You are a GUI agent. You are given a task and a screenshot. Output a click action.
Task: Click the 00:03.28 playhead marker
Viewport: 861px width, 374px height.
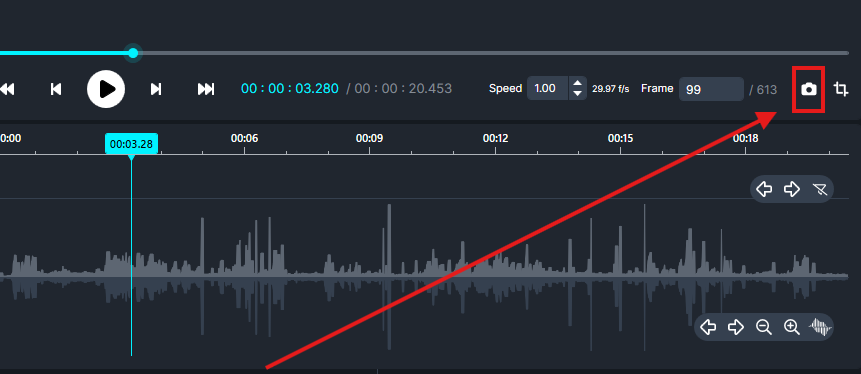pyautogui.click(x=132, y=144)
